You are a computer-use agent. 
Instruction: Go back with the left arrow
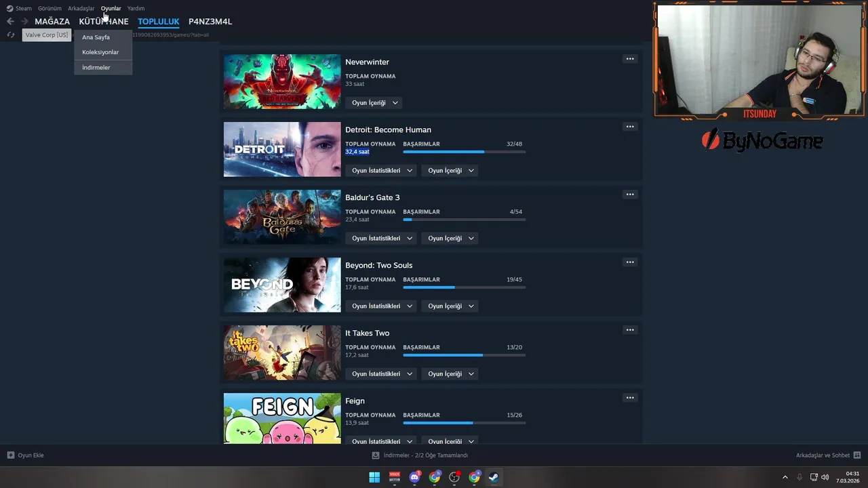coord(10,21)
